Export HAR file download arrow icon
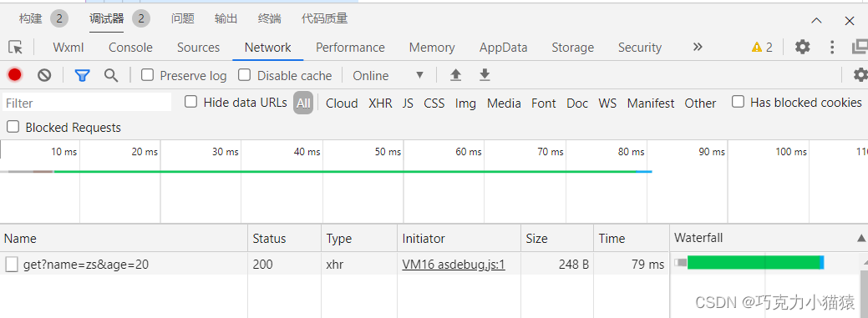 click(485, 75)
